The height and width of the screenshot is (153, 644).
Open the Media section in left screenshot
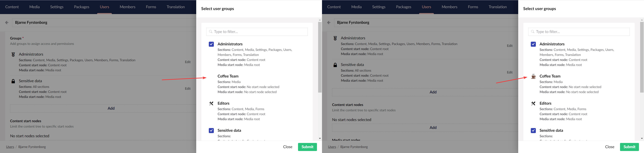tap(35, 7)
